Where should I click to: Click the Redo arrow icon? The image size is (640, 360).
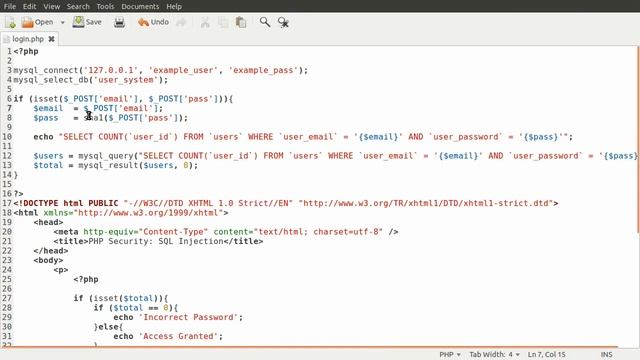pos(181,22)
